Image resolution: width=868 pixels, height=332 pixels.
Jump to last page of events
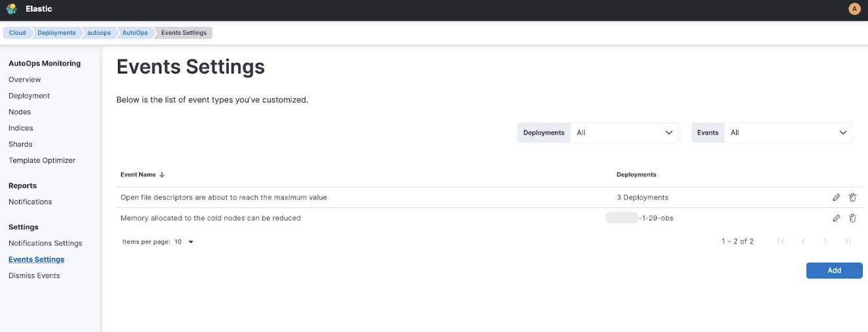pyautogui.click(x=847, y=241)
